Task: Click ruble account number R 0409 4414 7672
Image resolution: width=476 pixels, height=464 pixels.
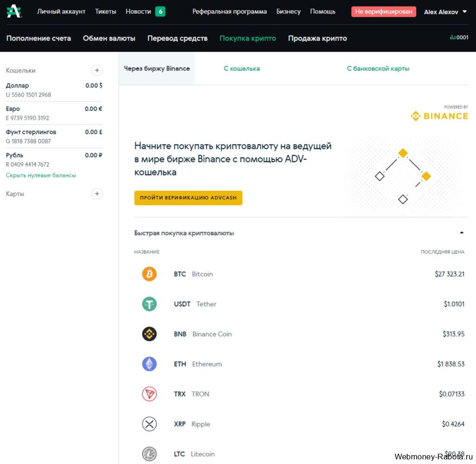Action: [x=27, y=164]
